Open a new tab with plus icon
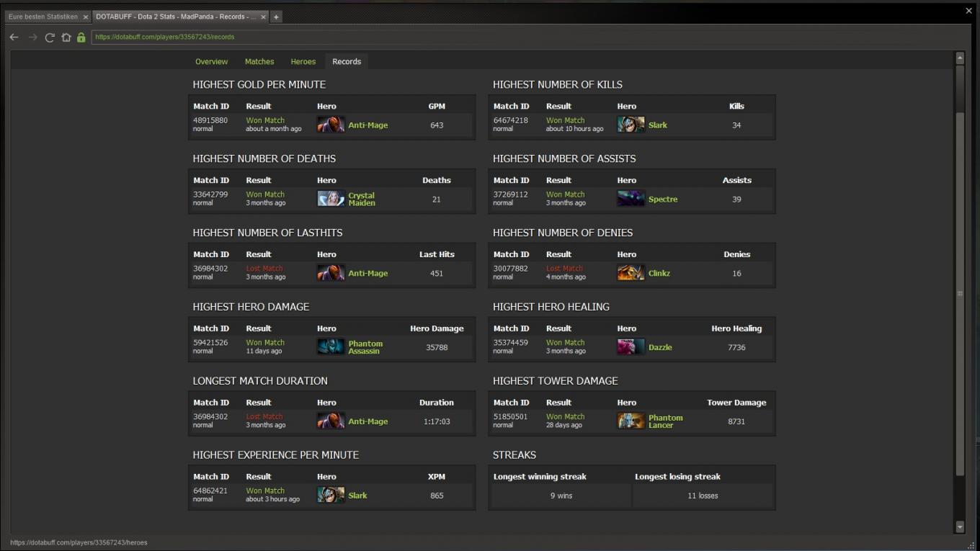 tap(276, 17)
